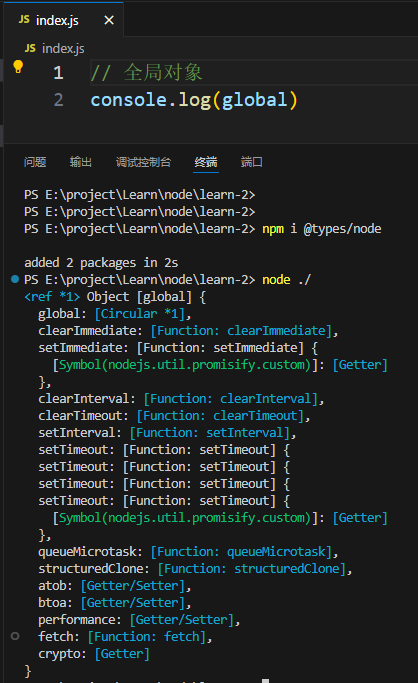Click line number 2 in gutter

58,100
